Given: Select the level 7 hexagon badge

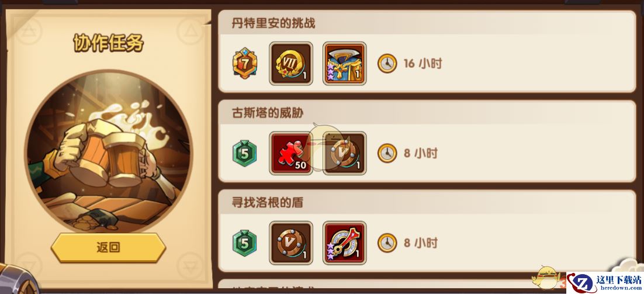Looking at the screenshot, I should [x=244, y=63].
